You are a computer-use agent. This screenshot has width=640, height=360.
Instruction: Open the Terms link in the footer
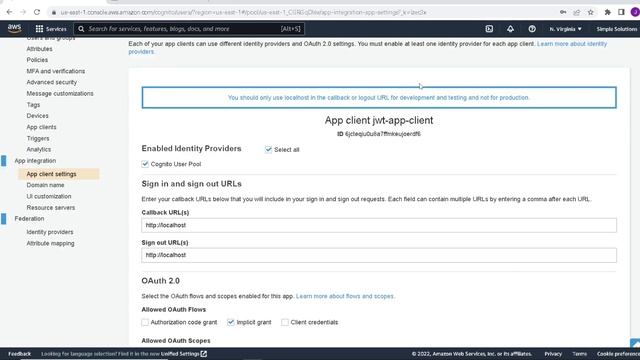[579, 354]
